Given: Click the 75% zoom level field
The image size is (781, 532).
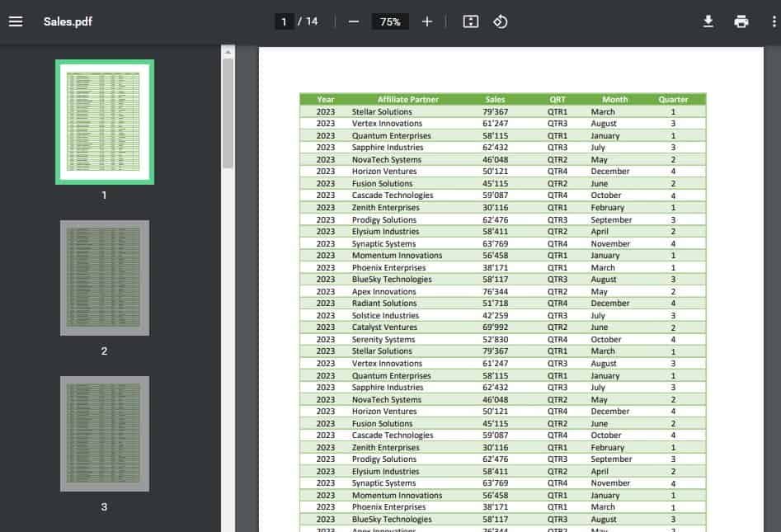Looking at the screenshot, I should [x=390, y=21].
